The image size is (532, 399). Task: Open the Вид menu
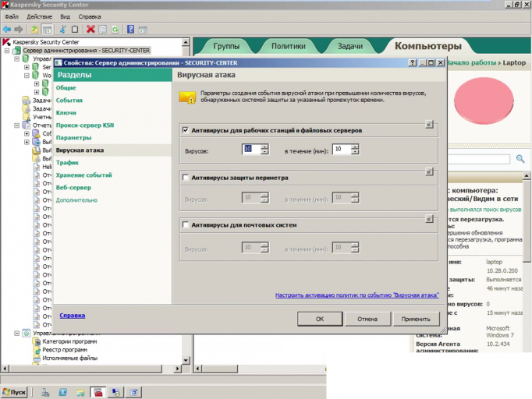click(65, 16)
